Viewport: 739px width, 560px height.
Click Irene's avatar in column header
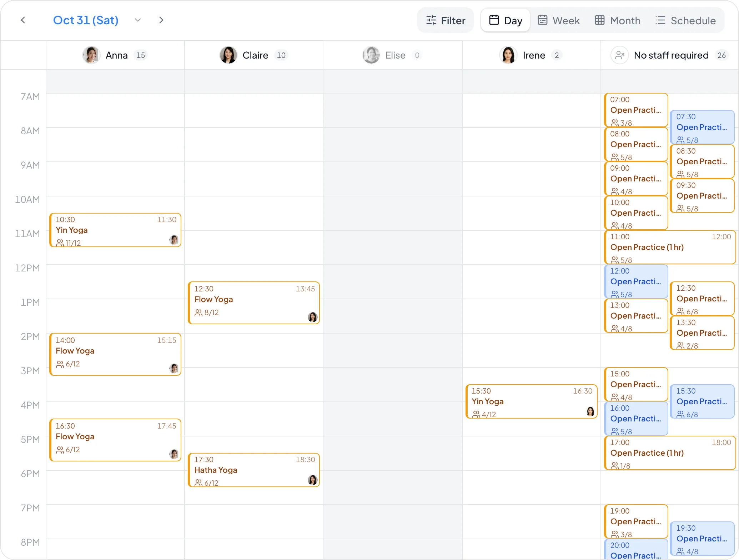508,55
